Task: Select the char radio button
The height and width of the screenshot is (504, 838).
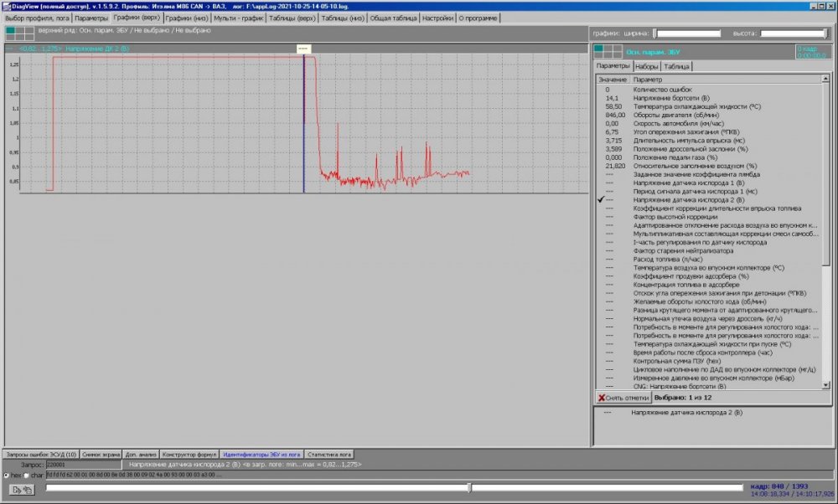Action: (26, 475)
